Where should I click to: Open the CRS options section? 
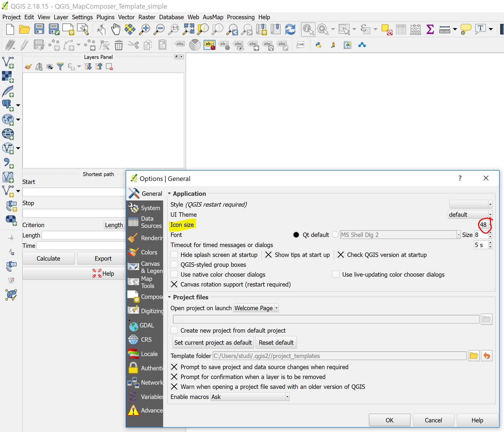(145, 340)
